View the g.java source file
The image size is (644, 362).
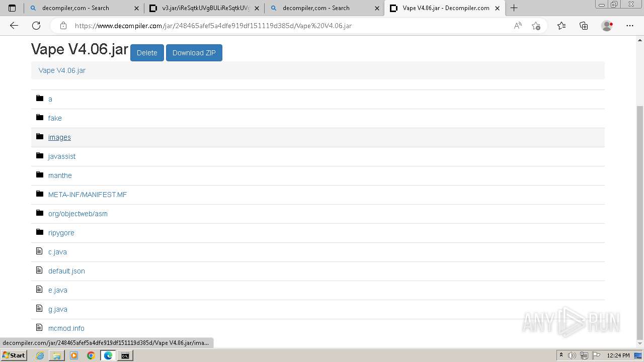[x=58, y=309]
